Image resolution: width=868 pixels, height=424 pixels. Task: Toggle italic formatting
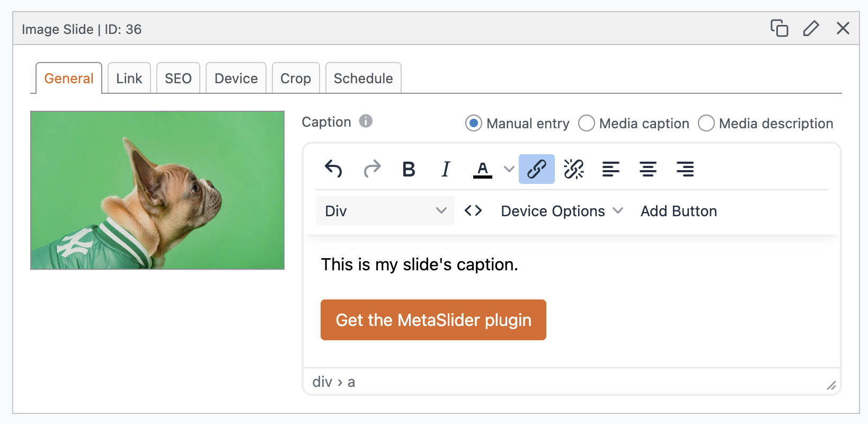click(x=446, y=169)
